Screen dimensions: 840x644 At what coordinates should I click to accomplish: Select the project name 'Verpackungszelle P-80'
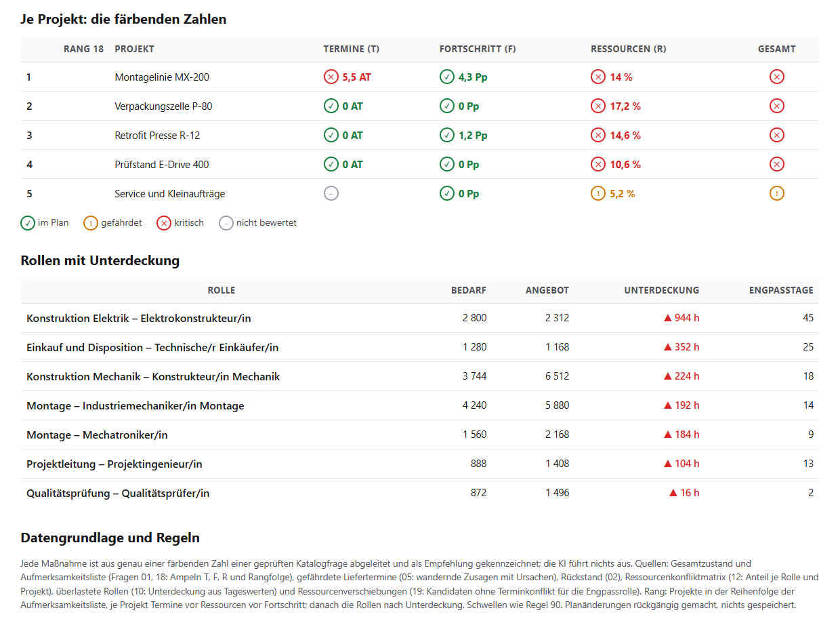click(x=164, y=106)
